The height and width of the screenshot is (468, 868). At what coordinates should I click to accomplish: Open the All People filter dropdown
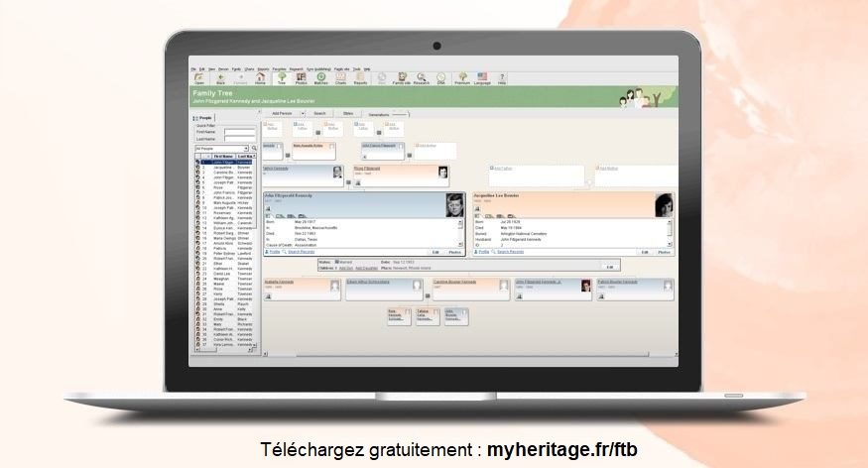pyautogui.click(x=246, y=149)
